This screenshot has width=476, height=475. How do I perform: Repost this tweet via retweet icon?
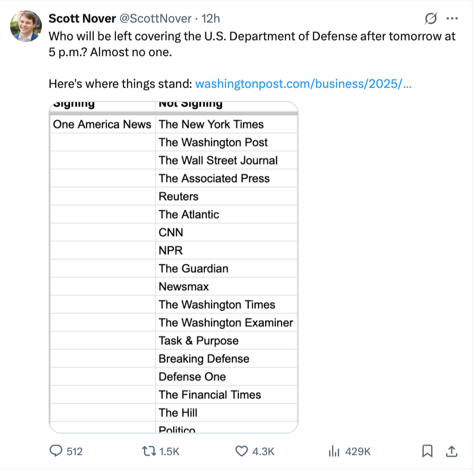[149, 451]
